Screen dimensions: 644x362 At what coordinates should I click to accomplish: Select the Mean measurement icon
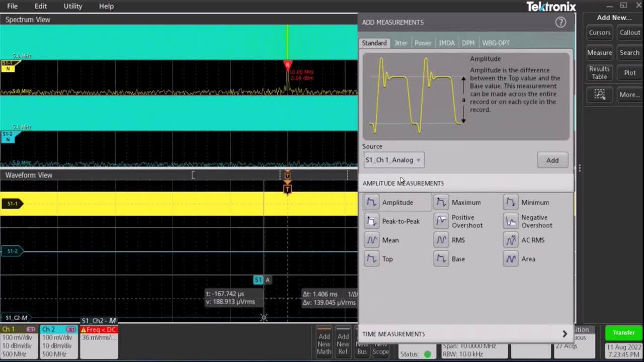tap(371, 240)
